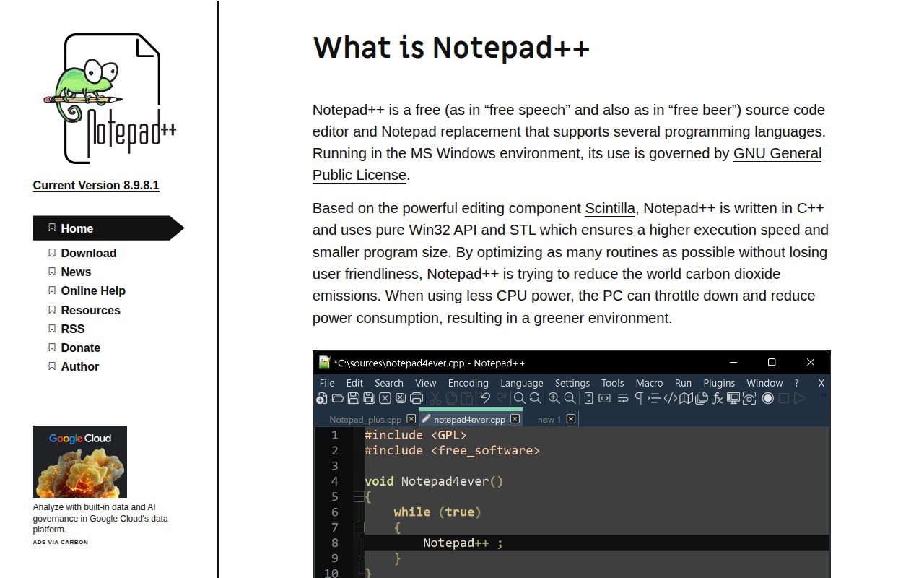Image resolution: width=924 pixels, height=578 pixels.
Task: Toggle Show All Characters pilcrow icon
Action: click(x=639, y=398)
